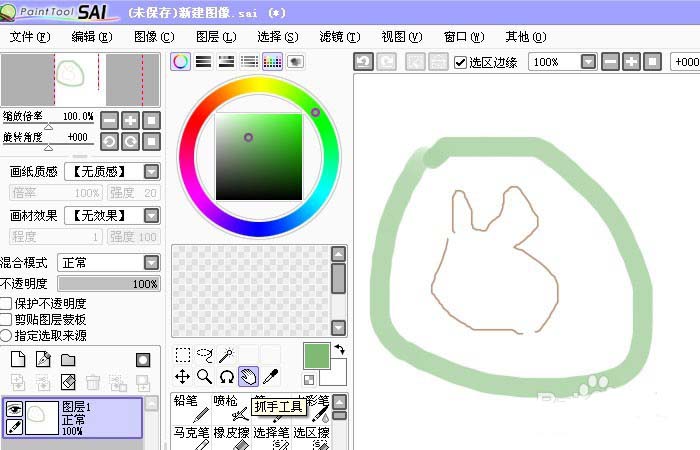
Task: Zoom out with navigator minus button
Action: click(x=109, y=121)
